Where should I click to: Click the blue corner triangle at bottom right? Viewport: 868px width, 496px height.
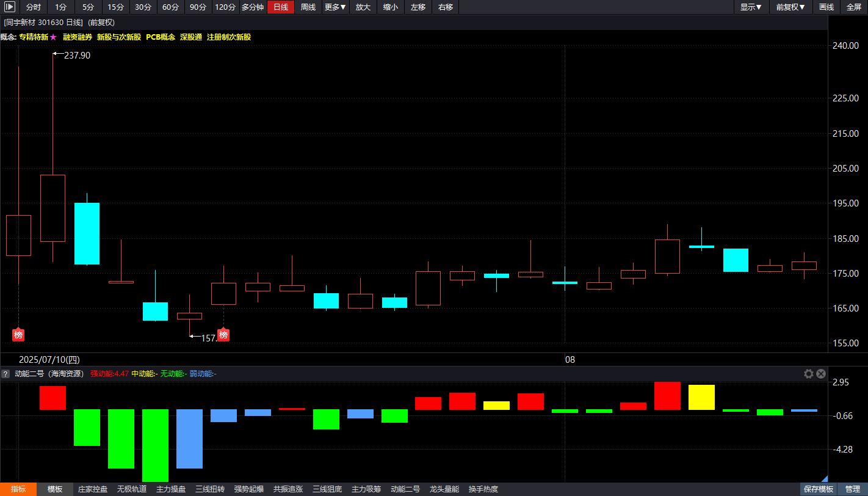pyautogui.click(x=825, y=479)
